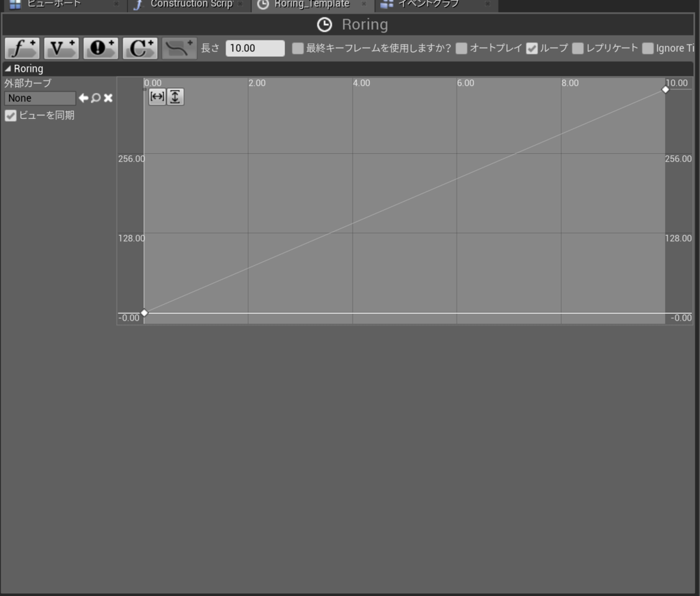Add selected curve asset with the curve+ button
The height and width of the screenshot is (596, 700).
pyautogui.click(x=179, y=49)
